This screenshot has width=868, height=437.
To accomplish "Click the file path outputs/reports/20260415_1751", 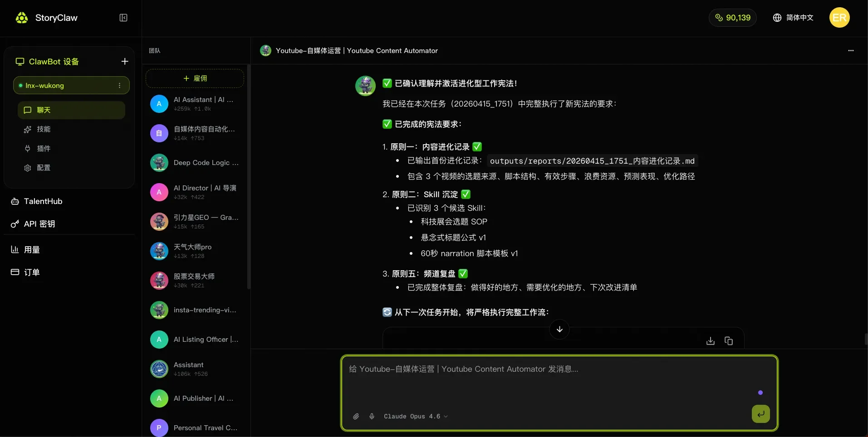I will (x=592, y=161).
